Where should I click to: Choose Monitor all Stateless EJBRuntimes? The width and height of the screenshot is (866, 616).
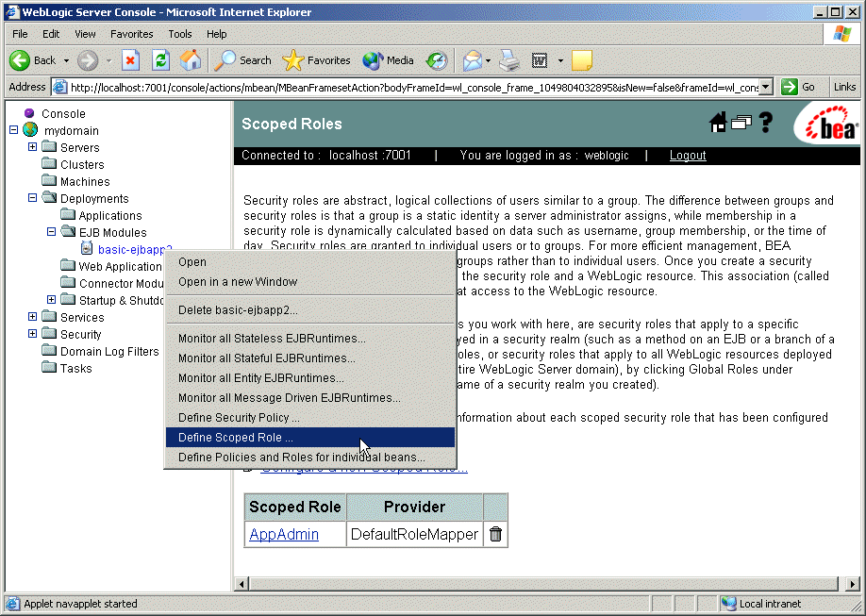pyautogui.click(x=309, y=338)
